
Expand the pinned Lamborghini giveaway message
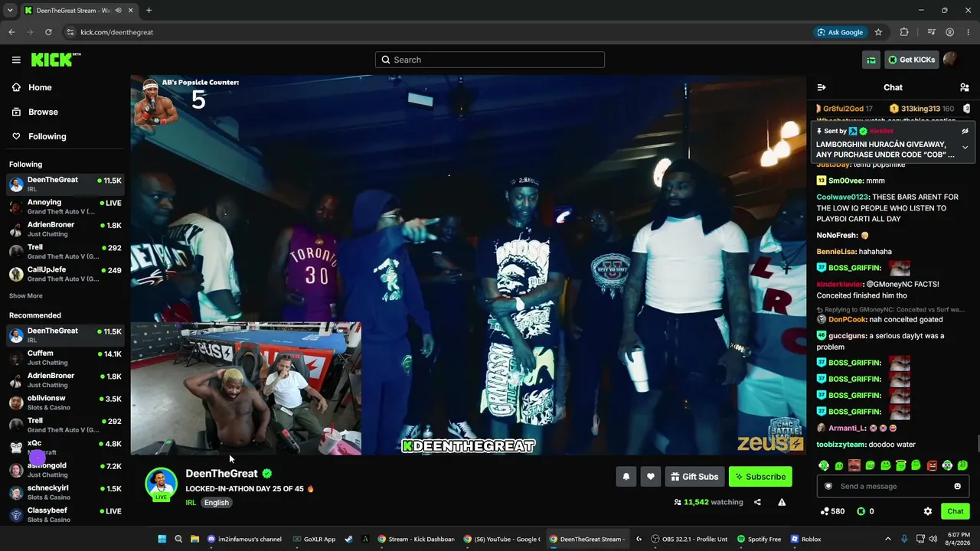click(x=965, y=147)
